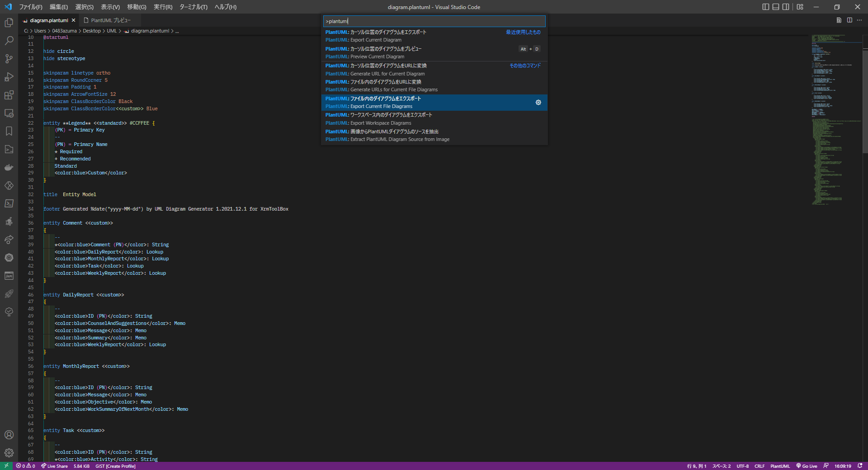
Task: Click the line and column indicator
Action: 697,466
